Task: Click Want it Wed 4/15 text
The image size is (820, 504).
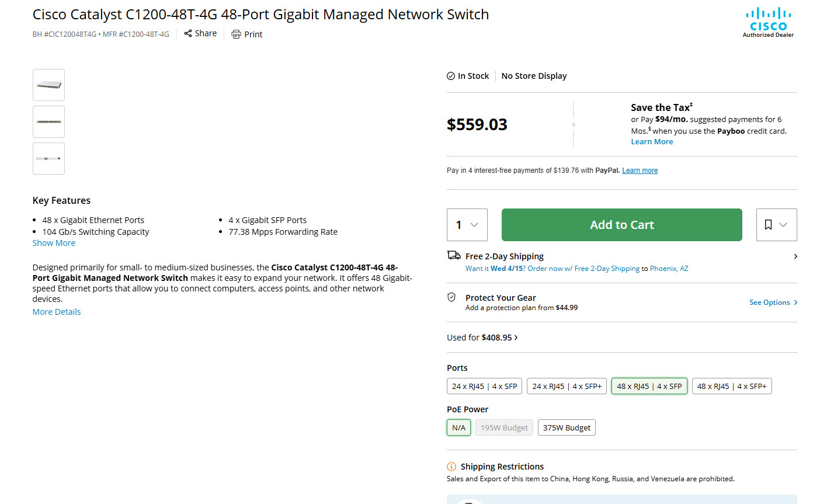Action: (495, 269)
